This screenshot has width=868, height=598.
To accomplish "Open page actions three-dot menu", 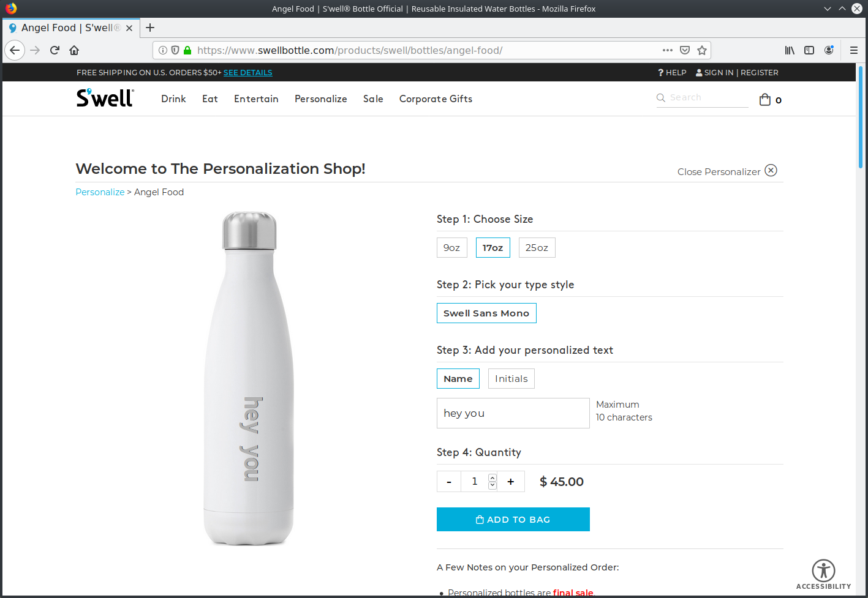I will 668,50.
